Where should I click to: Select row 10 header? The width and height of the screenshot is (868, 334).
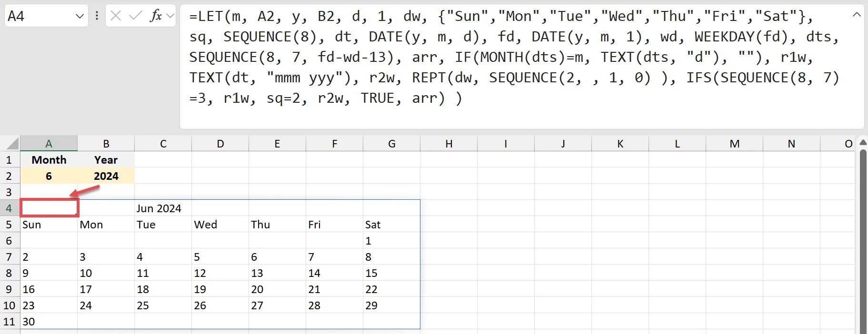10,305
